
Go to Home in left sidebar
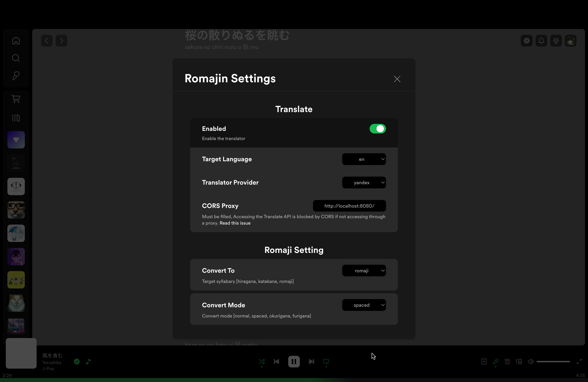tap(16, 41)
